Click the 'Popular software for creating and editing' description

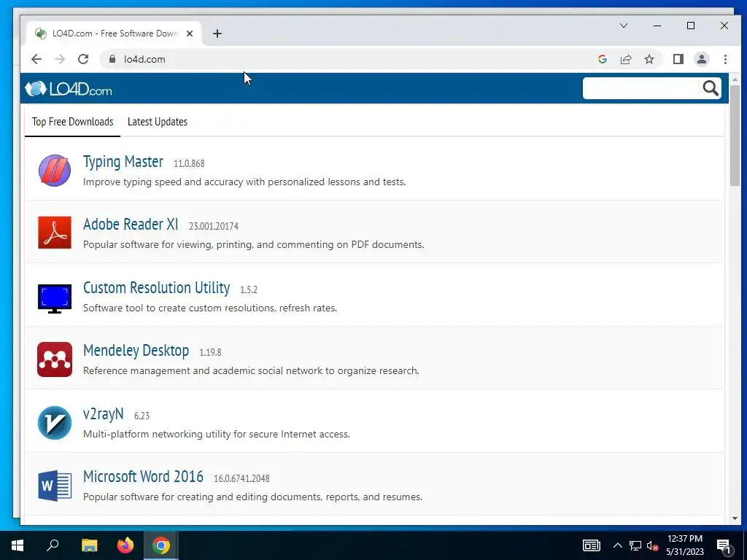pos(252,497)
